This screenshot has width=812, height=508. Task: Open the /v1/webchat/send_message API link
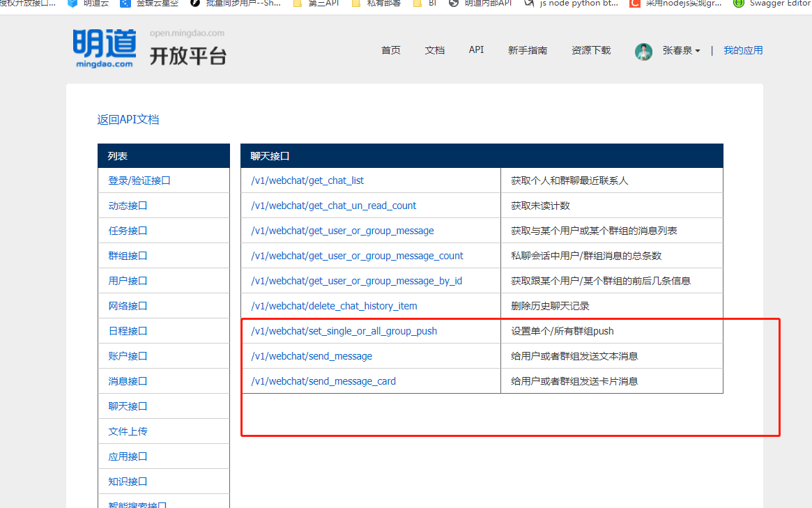pos(312,356)
